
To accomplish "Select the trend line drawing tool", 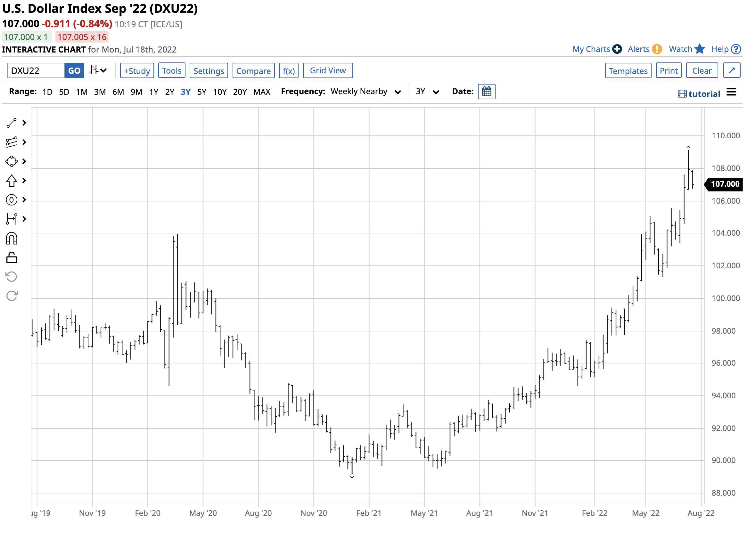I will [12, 123].
